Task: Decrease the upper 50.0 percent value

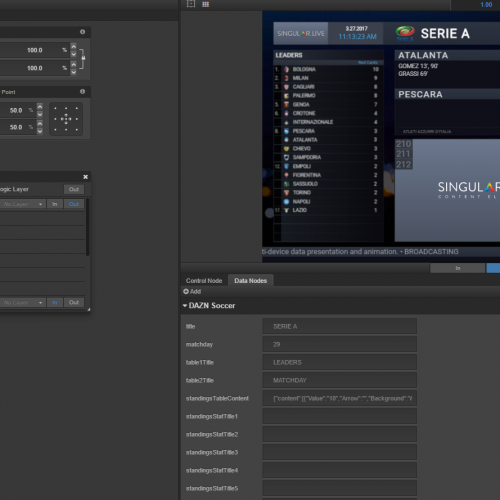Action: [x=40, y=114]
